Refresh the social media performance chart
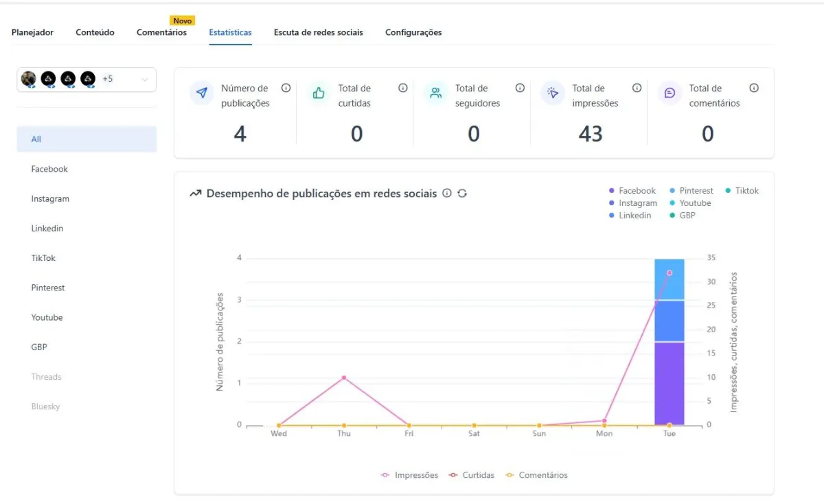The height and width of the screenshot is (504, 824). (x=462, y=194)
